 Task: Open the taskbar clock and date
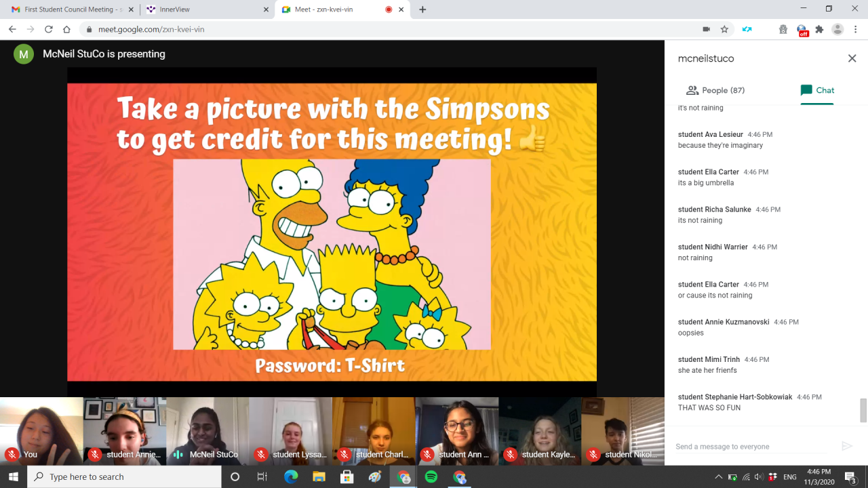818,477
